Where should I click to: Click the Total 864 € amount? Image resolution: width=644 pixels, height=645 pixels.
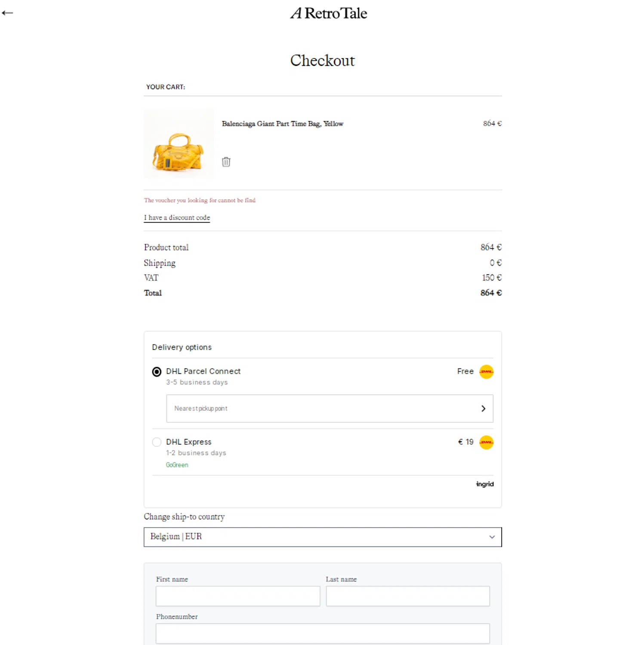tap(491, 293)
